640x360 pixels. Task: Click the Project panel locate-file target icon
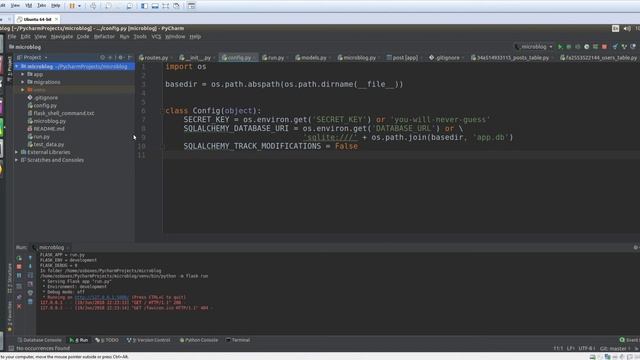pos(102,58)
